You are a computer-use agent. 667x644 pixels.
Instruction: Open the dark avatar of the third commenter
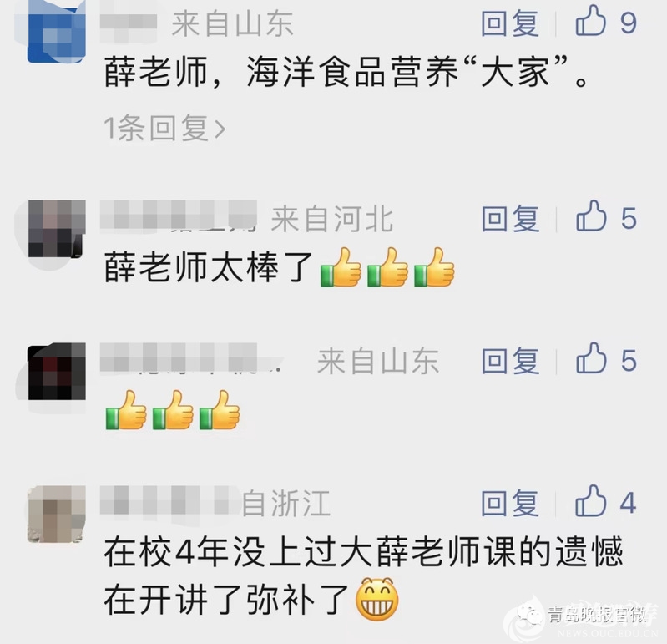click(57, 371)
